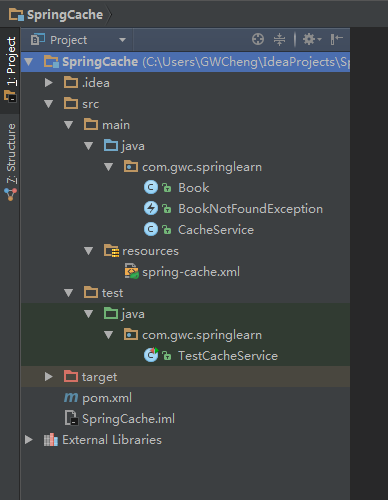
Task: Click the green java test folder icon
Action: 111,313
